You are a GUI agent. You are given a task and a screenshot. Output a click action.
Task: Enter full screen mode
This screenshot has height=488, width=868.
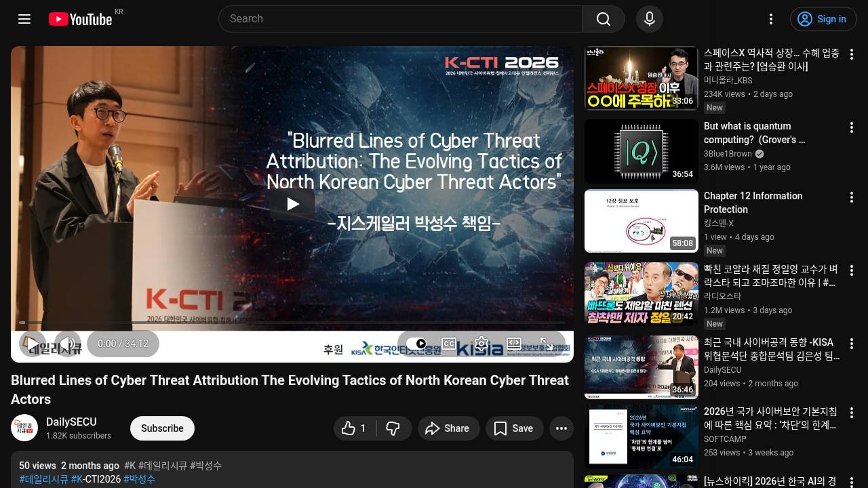pyautogui.click(x=547, y=344)
